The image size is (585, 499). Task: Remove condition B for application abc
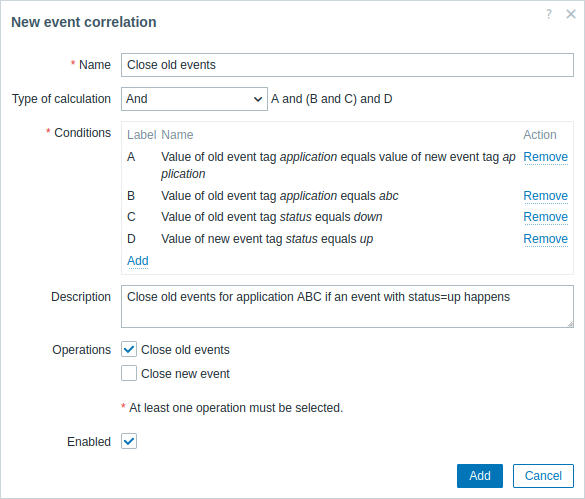pos(545,196)
